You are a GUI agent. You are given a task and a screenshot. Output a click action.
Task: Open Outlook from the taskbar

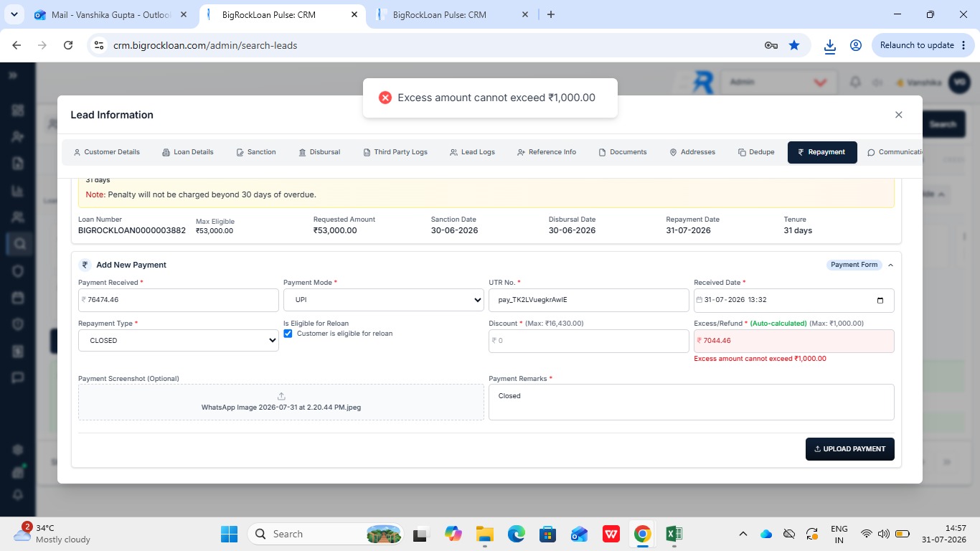(x=580, y=534)
